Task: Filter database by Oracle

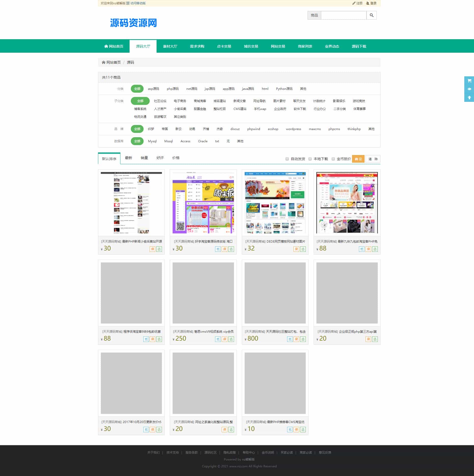Action: pos(203,141)
